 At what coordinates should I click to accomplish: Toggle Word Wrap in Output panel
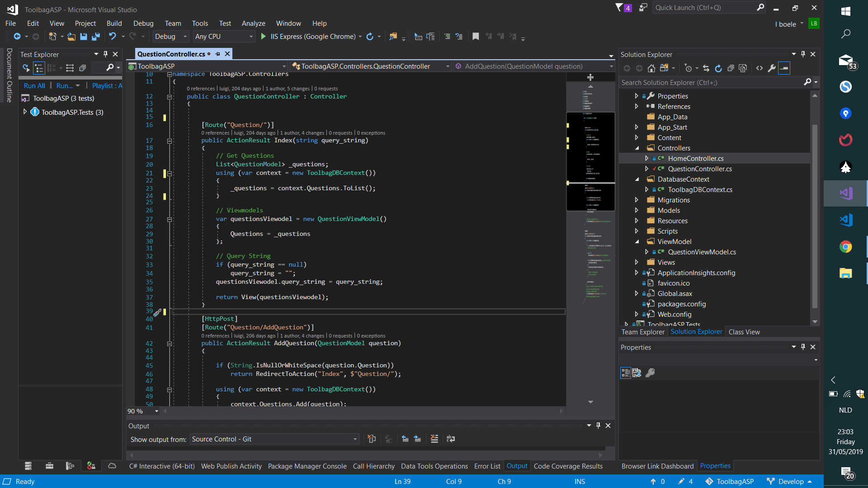point(451,439)
